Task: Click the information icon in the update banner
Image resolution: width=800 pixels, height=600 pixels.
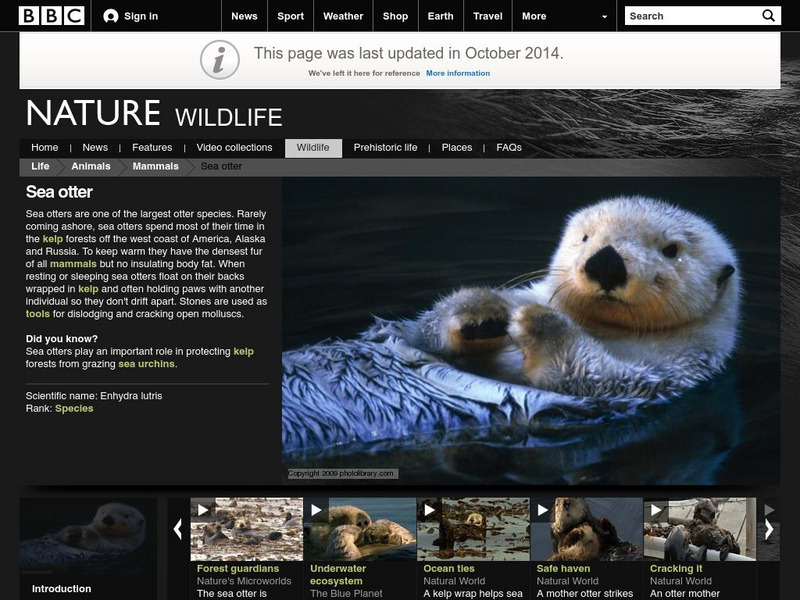Action: 220,57
